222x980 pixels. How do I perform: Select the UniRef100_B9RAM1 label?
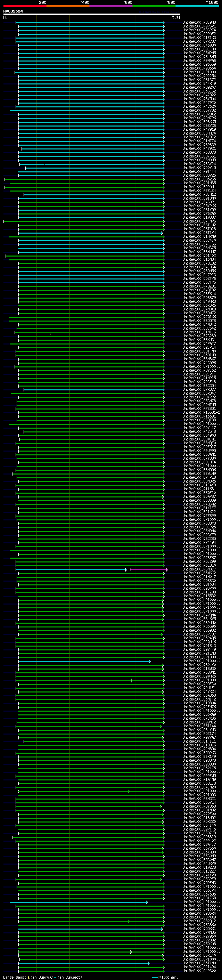[x=199, y=187]
